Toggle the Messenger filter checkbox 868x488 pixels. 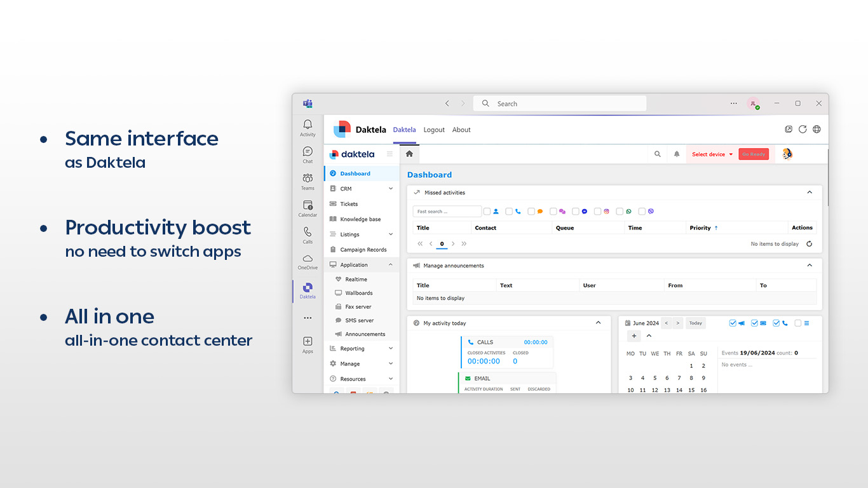click(576, 212)
